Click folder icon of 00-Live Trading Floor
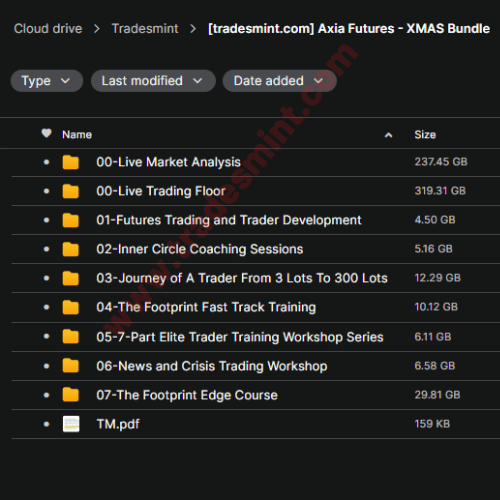The height and width of the screenshot is (500, 500). (x=71, y=191)
